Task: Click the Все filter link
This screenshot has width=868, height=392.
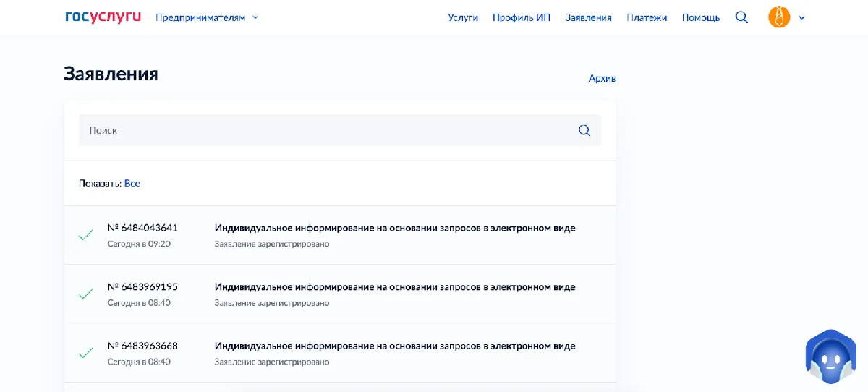Action: (132, 183)
